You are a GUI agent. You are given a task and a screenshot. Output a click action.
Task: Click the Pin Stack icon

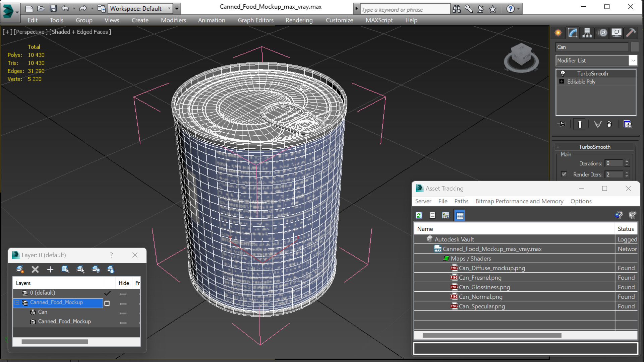click(x=562, y=124)
